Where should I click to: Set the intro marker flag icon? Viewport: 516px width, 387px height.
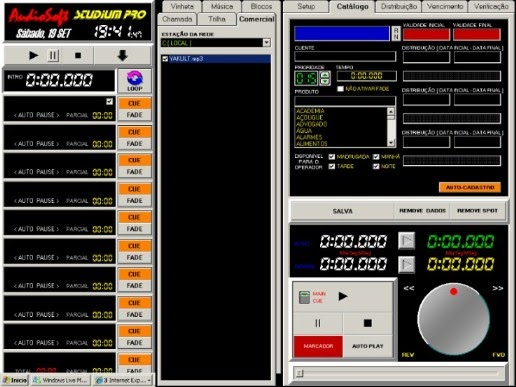tap(407, 241)
